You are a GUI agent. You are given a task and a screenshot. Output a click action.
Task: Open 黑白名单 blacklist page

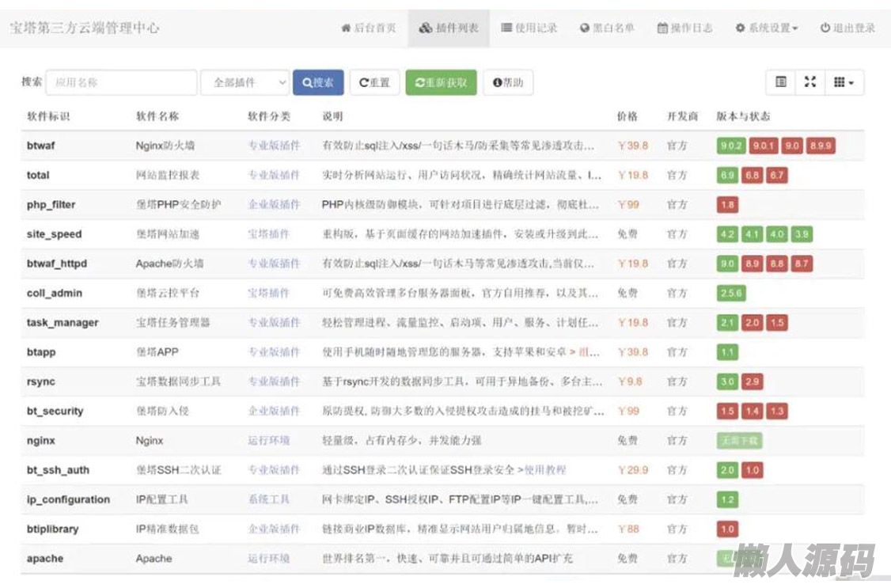[x=607, y=28]
